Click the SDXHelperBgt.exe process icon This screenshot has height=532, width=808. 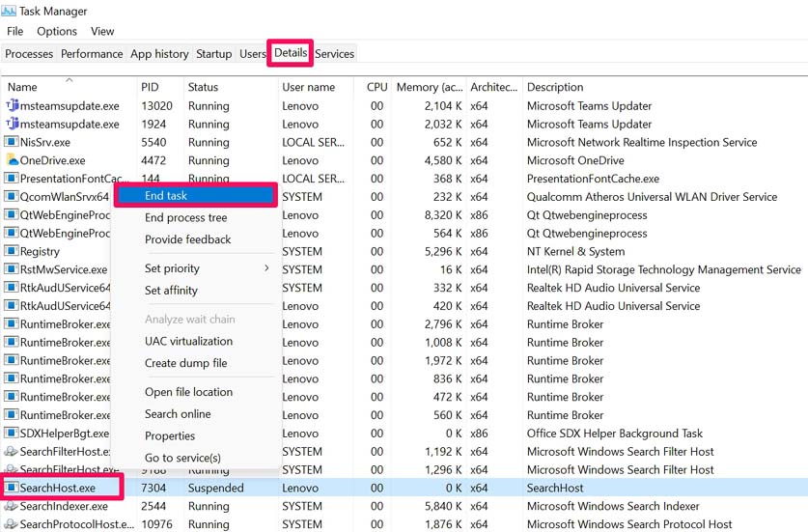pos(12,433)
